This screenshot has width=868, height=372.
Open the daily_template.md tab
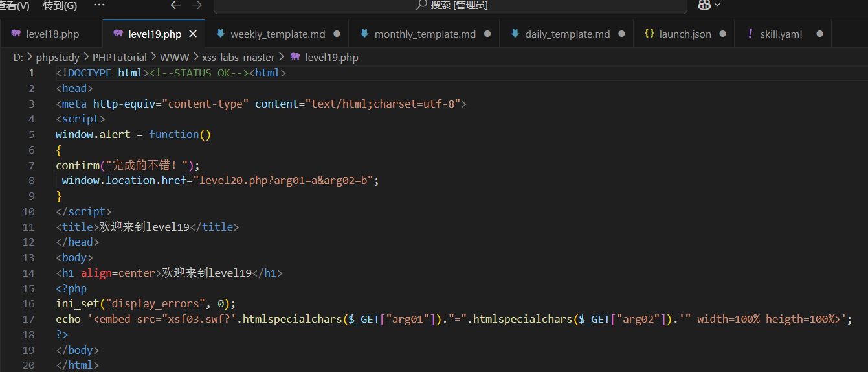point(567,34)
